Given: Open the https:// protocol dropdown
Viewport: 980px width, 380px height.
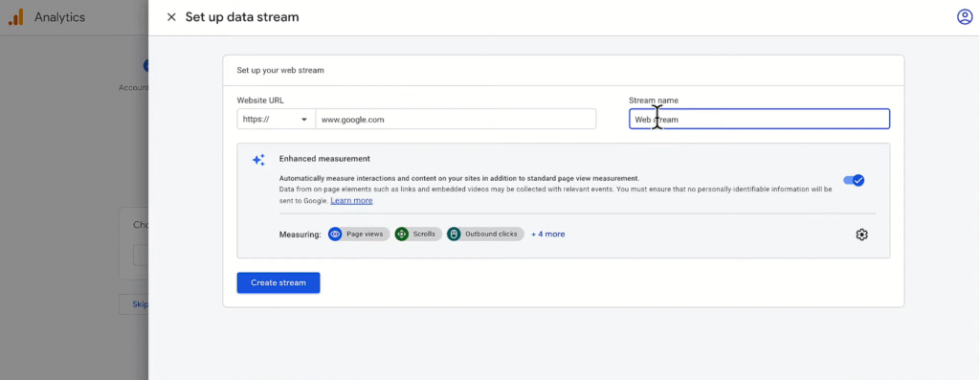Looking at the screenshot, I should (x=276, y=120).
